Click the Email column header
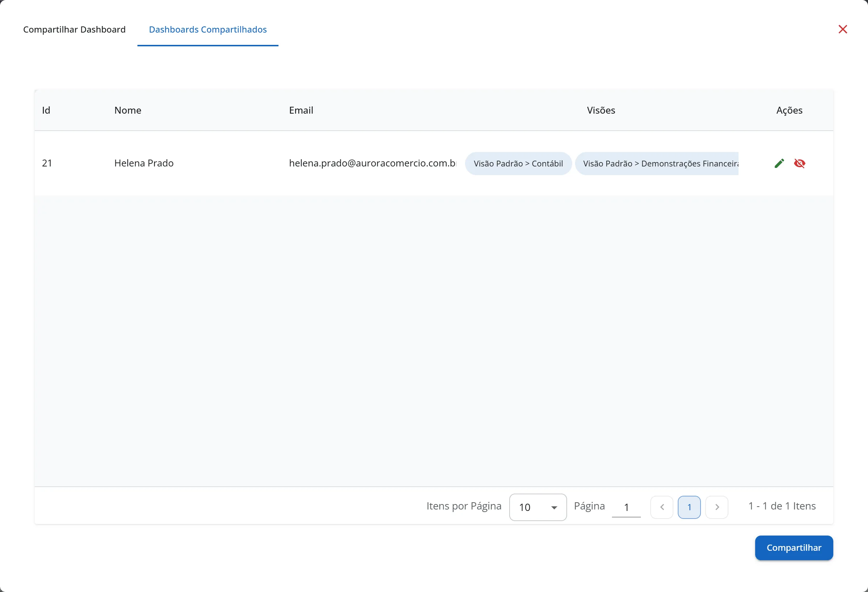This screenshot has height=592, width=868. (301, 110)
